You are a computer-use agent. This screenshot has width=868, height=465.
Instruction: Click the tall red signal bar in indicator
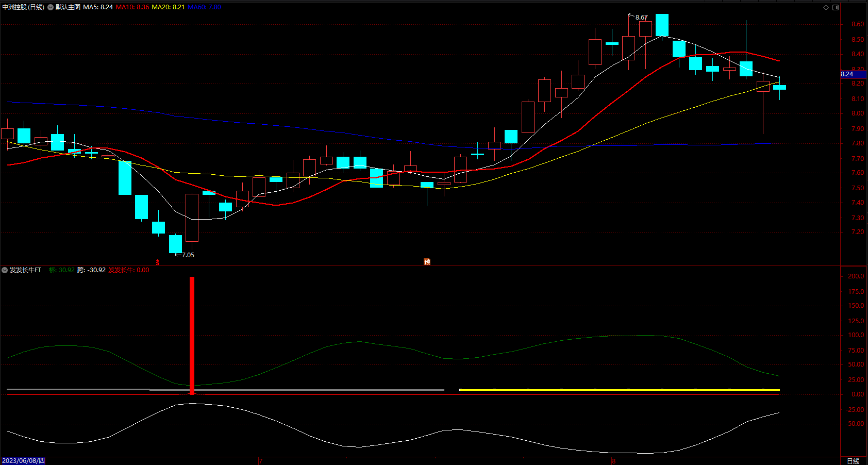tap(192, 336)
